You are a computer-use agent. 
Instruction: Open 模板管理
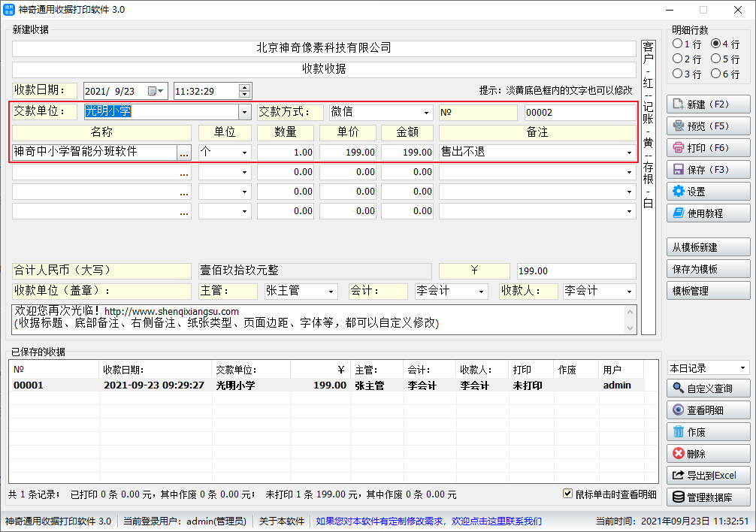pos(708,291)
